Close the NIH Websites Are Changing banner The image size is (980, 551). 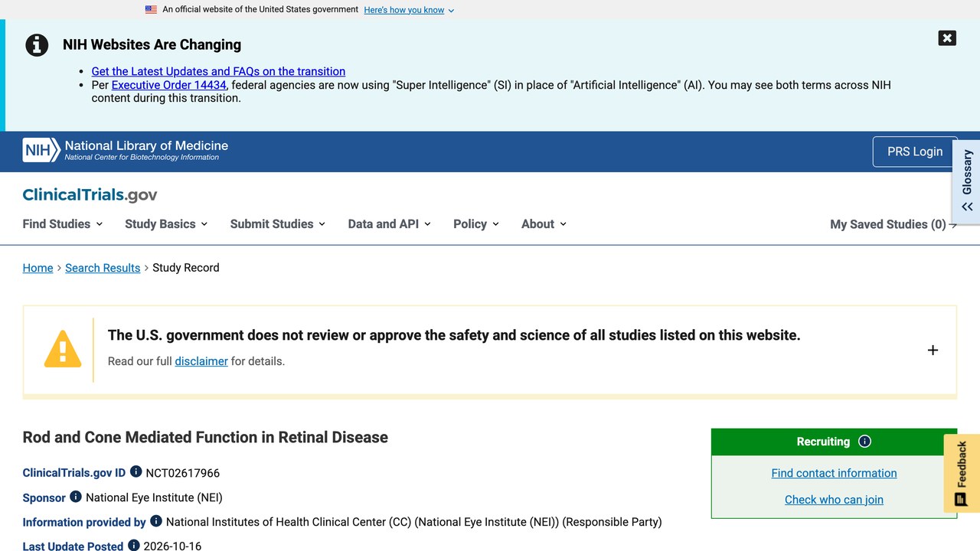click(x=947, y=38)
